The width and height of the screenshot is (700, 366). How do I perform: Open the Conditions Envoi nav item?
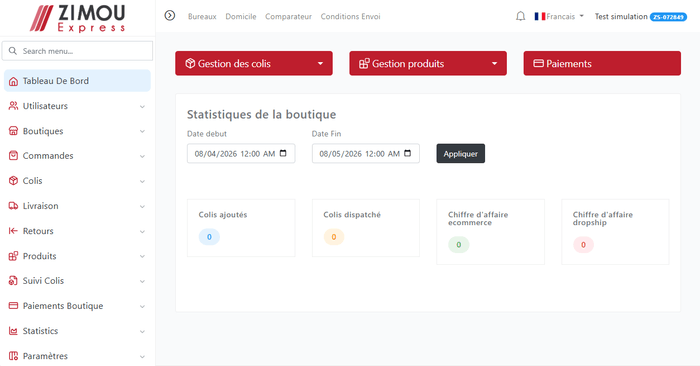click(350, 17)
